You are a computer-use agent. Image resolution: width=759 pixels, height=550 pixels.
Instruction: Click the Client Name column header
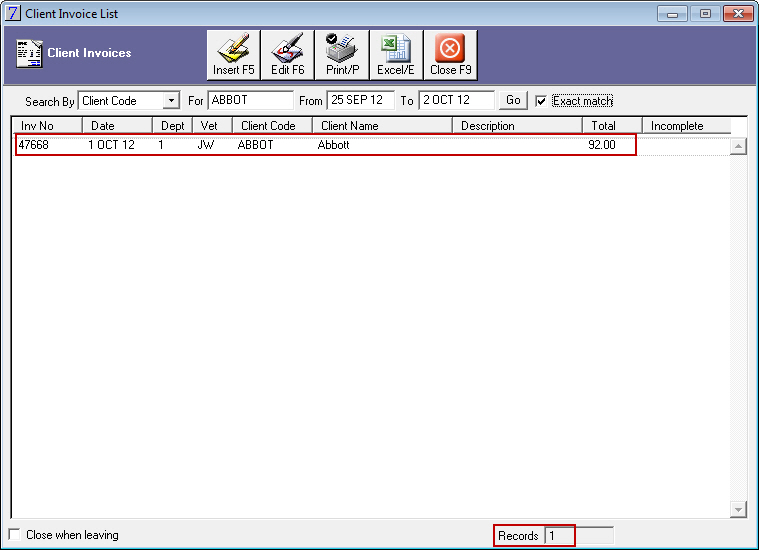[x=382, y=126]
